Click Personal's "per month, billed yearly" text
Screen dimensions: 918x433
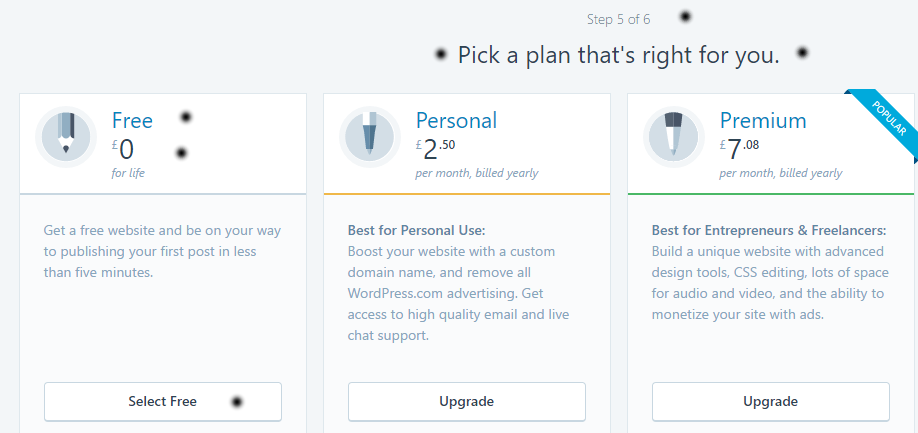(x=476, y=173)
